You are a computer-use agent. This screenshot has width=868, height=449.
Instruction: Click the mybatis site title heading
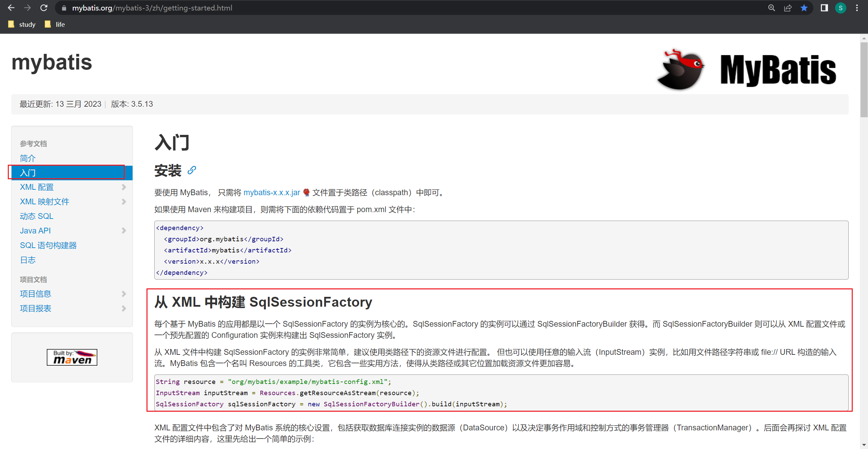52,62
